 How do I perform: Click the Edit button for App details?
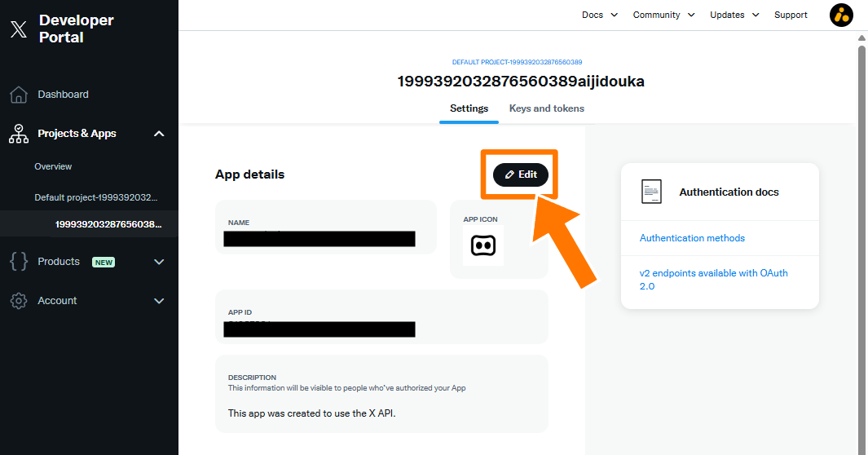(x=521, y=174)
